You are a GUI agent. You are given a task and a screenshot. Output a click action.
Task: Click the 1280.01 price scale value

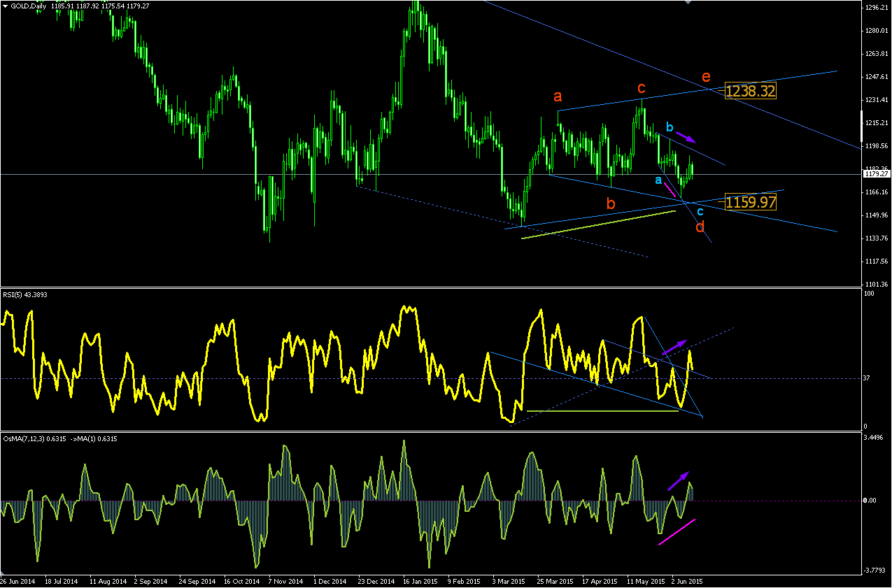877,31
